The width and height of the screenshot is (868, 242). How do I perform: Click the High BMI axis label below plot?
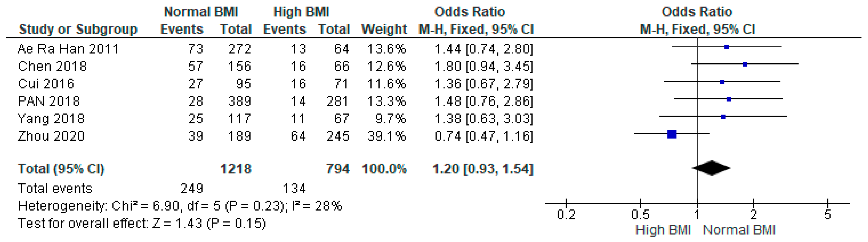click(663, 230)
